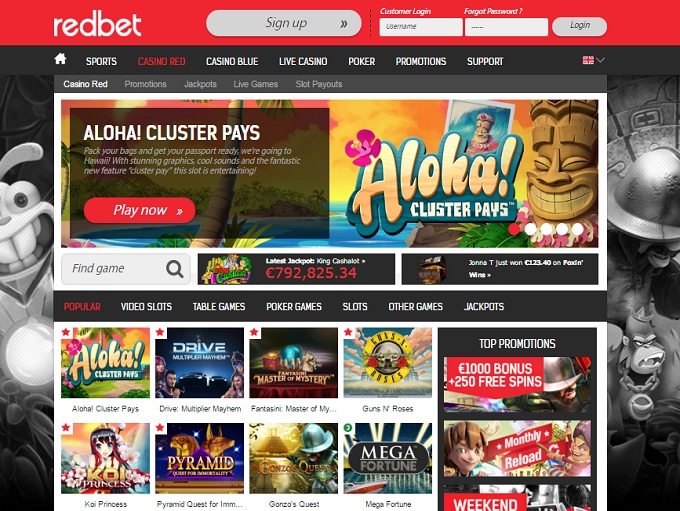
Task: Click the King Cashalot jackpot icon
Action: pyautogui.click(x=227, y=269)
